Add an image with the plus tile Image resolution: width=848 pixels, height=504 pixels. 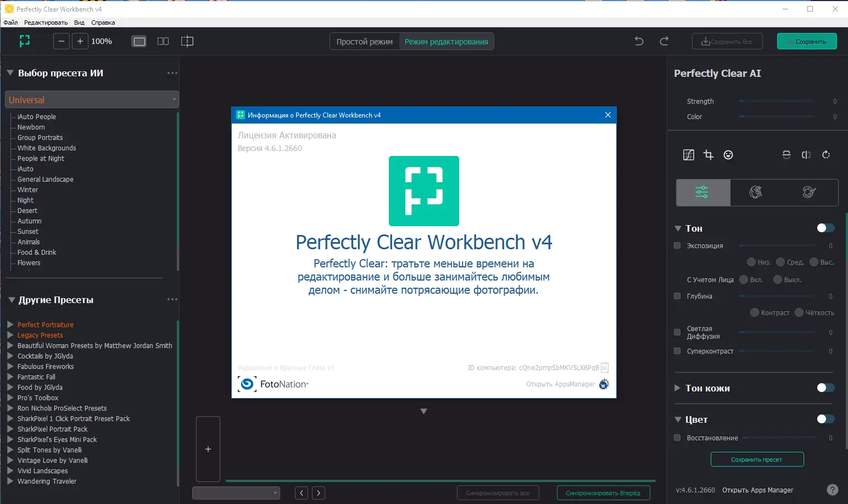[x=208, y=449]
